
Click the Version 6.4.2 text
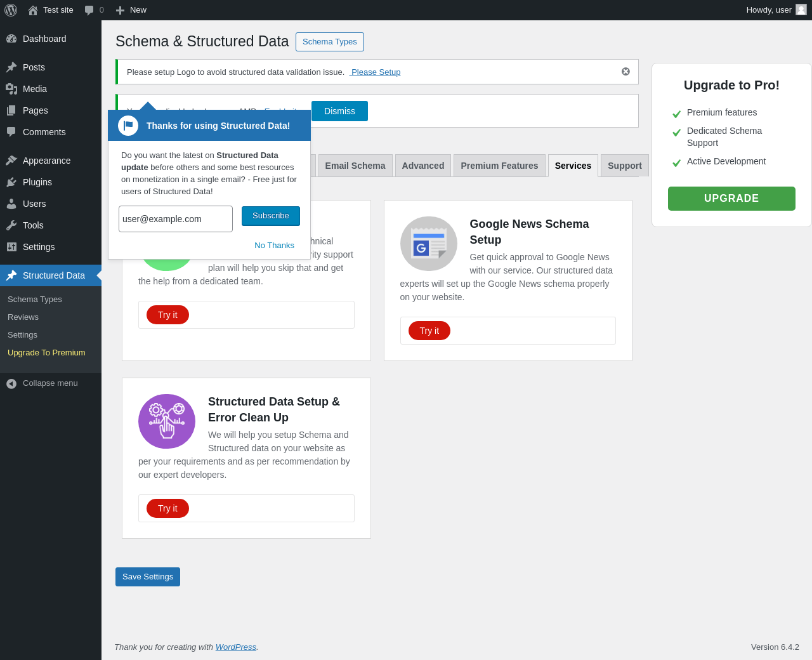tap(775, 647)
